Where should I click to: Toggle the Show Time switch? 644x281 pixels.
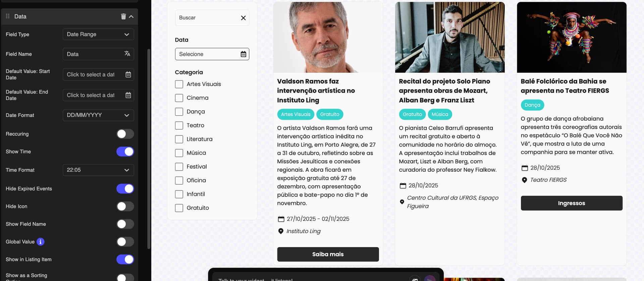125,152
